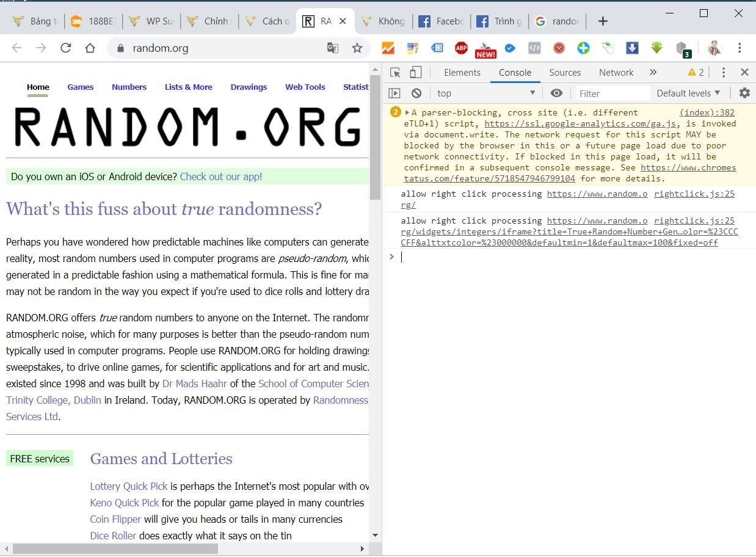This screenshot has width=756, height=557.
Task: Open Chrome three-dot menu
Action: coord(740,48)
